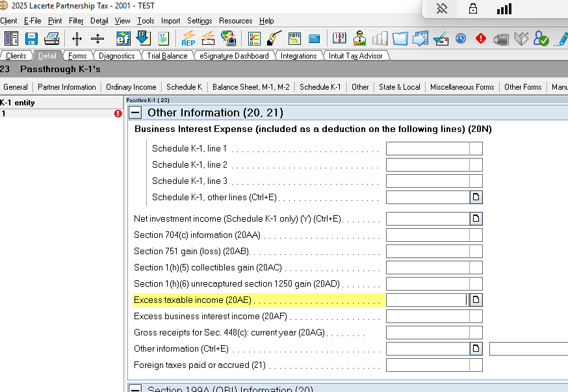This screenshot has height=392, width=568.
Task: Open the Note icon in toolbar
Action: 294,38
